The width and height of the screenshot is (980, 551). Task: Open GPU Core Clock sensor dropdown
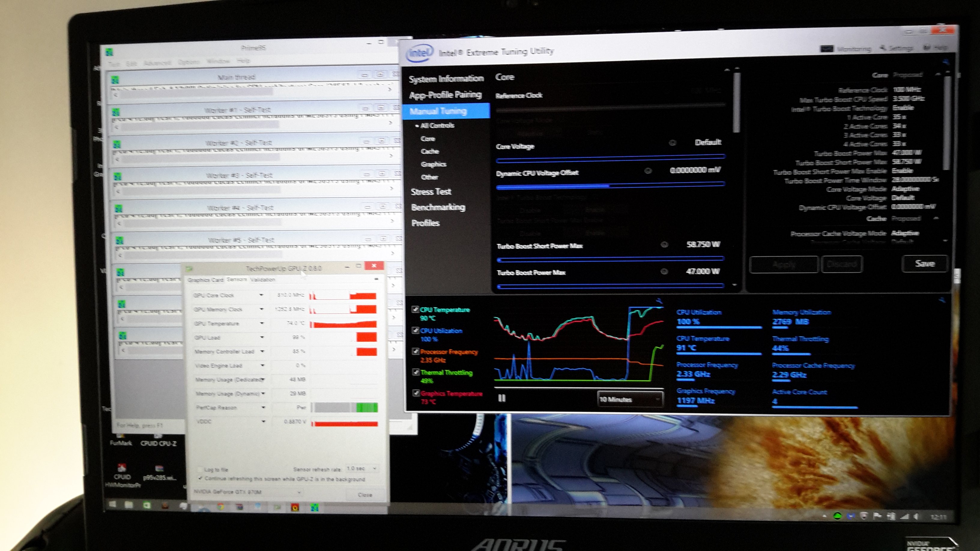(x=261, y=295)
